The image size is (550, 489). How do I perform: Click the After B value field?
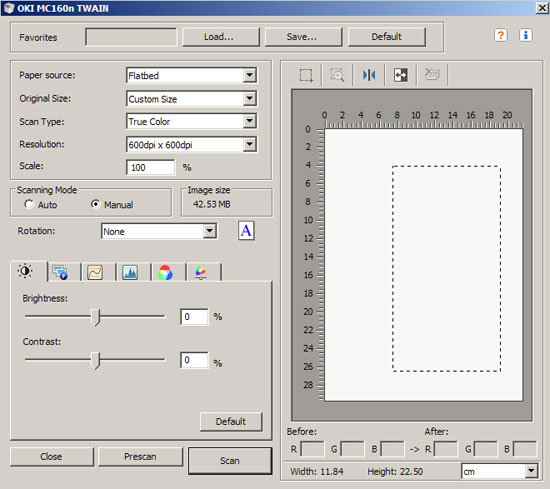click(525, 449)
